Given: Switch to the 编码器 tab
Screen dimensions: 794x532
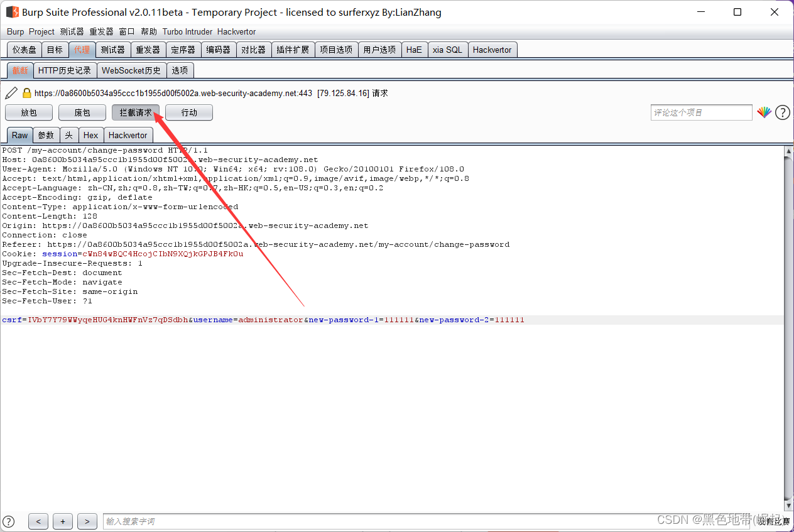Looking at the screenshot, I should pos(219,50).
